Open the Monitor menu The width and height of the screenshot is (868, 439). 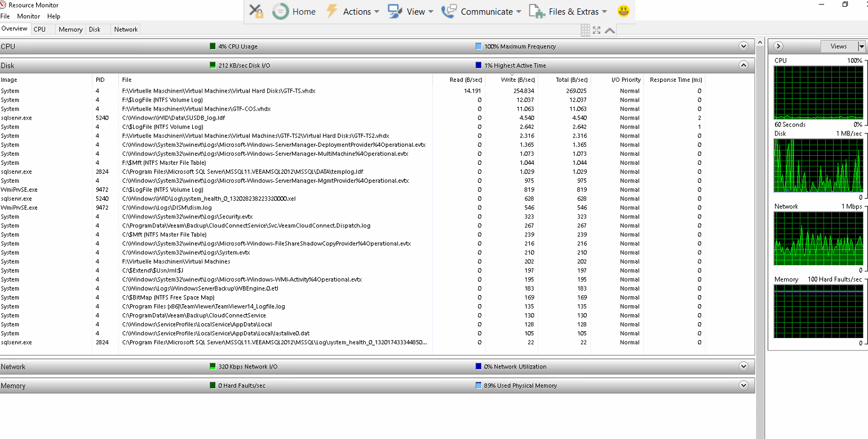click(x=28, y=16)
